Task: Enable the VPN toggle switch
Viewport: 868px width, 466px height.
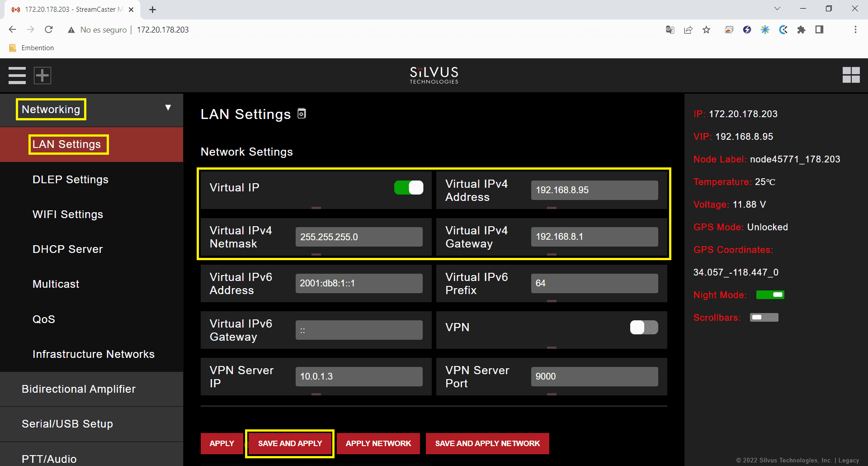Action: click(644, 327)
